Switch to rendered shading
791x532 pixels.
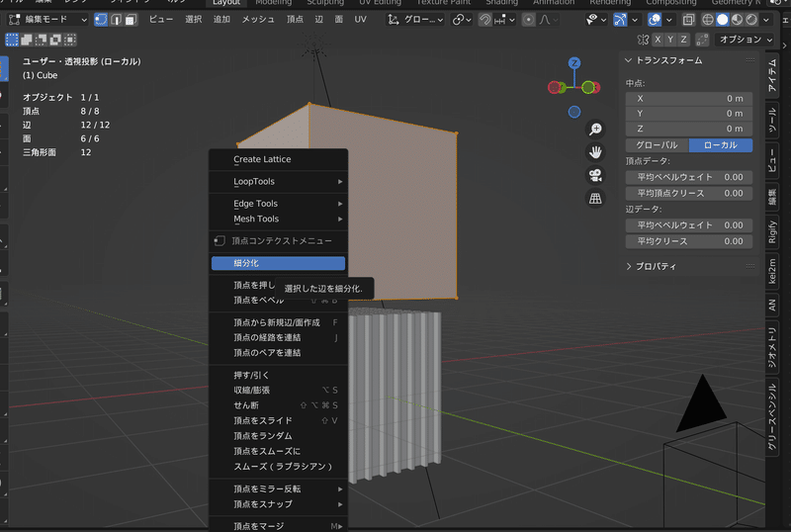pos(751,20)
